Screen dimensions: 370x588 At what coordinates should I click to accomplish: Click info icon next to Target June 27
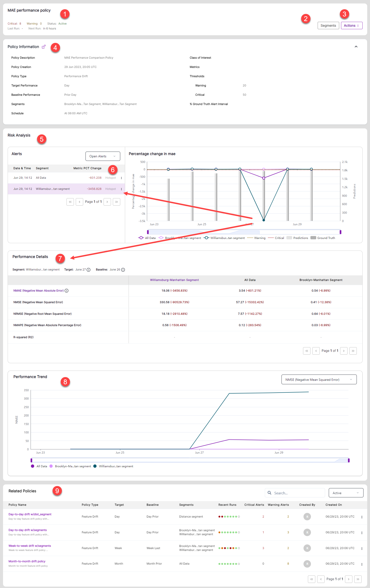click(x=89, y=270)
